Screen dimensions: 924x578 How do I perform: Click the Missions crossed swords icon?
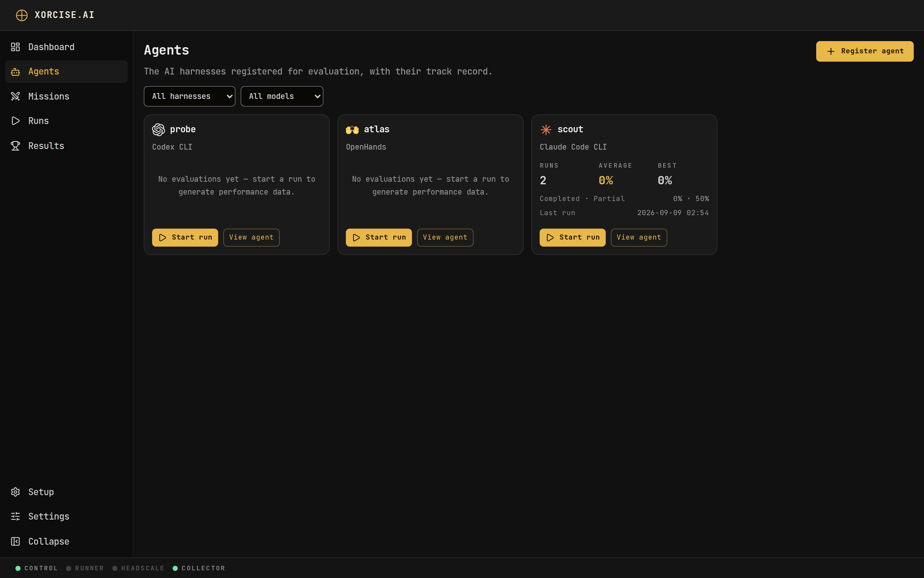click(x=15, y=96)
